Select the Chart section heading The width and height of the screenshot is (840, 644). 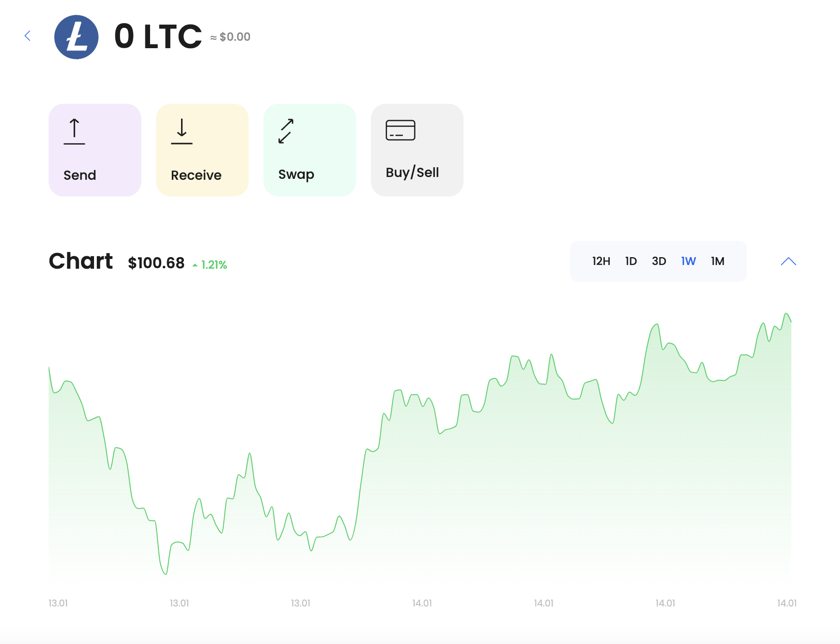pos(81,261)
